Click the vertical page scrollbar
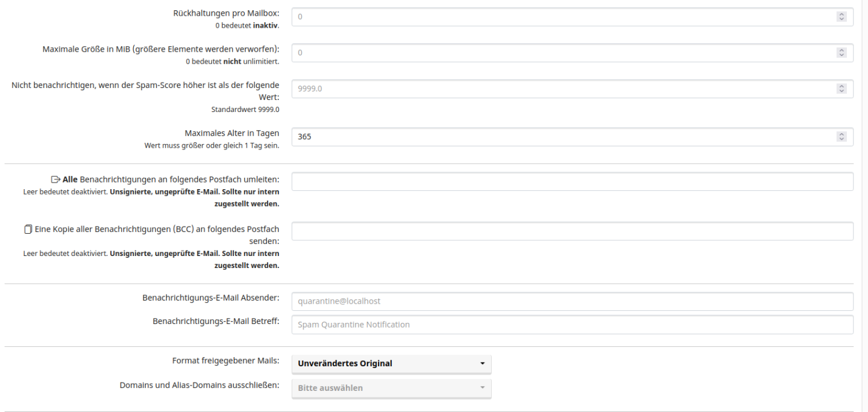This screenshot has width=868, height=412. pyautogui.click(x=864, y=205)
